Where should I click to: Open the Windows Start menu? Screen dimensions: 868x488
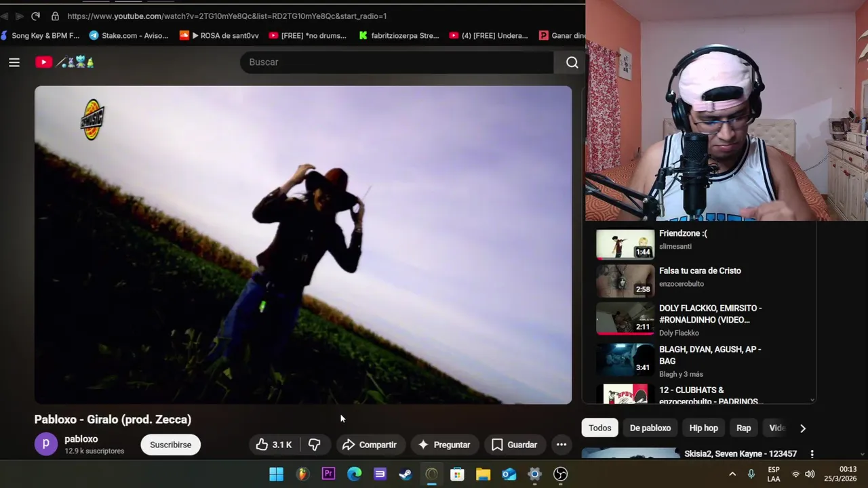click(277, 474)
